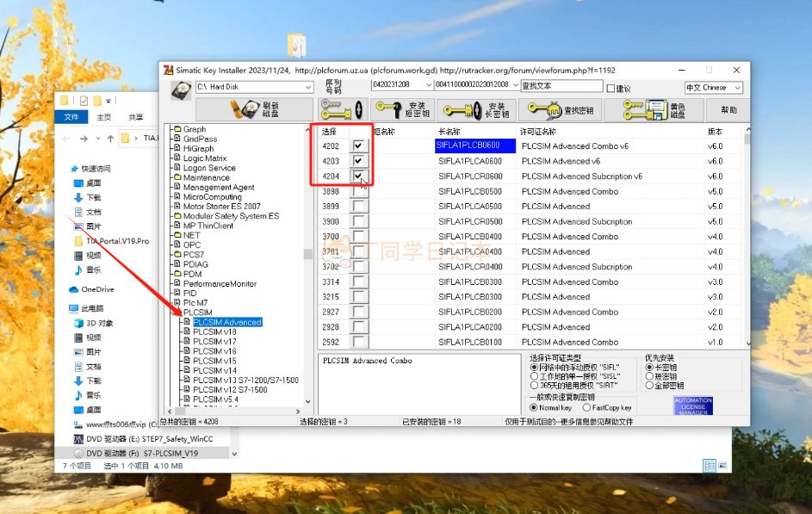Click the refresh disk broom button

[254, 109]
